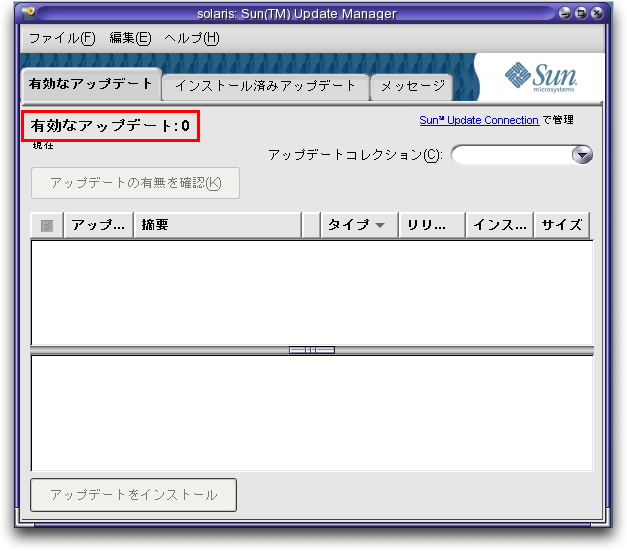Maximize the Update Manager window
627x551 pixels.
tap(581, 13)
